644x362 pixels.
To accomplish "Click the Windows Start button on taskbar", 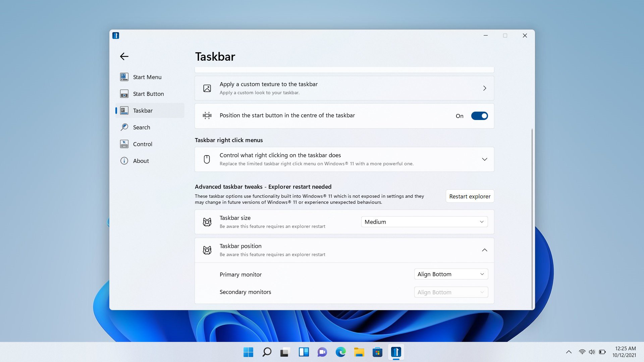I will coord(248,352).
